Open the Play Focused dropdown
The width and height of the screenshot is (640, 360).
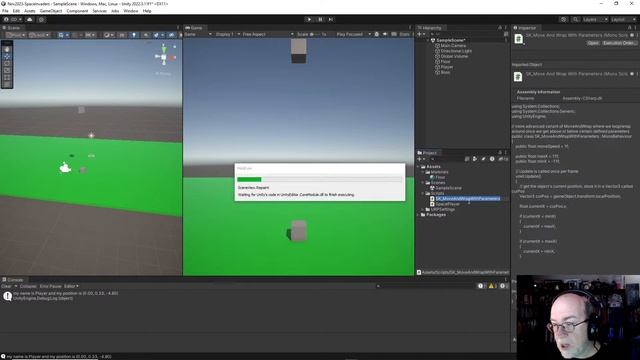[353, 34]
